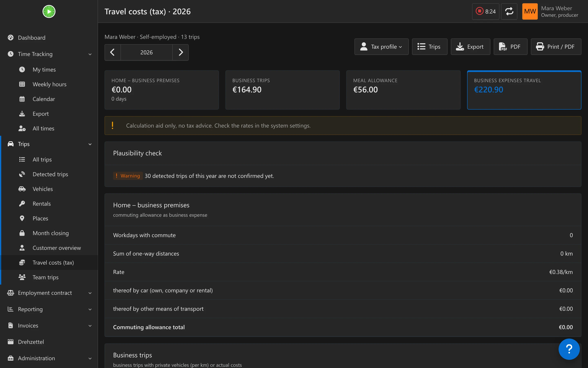
Task: Open Detected trips page
Action: click(x=49, y=174)
